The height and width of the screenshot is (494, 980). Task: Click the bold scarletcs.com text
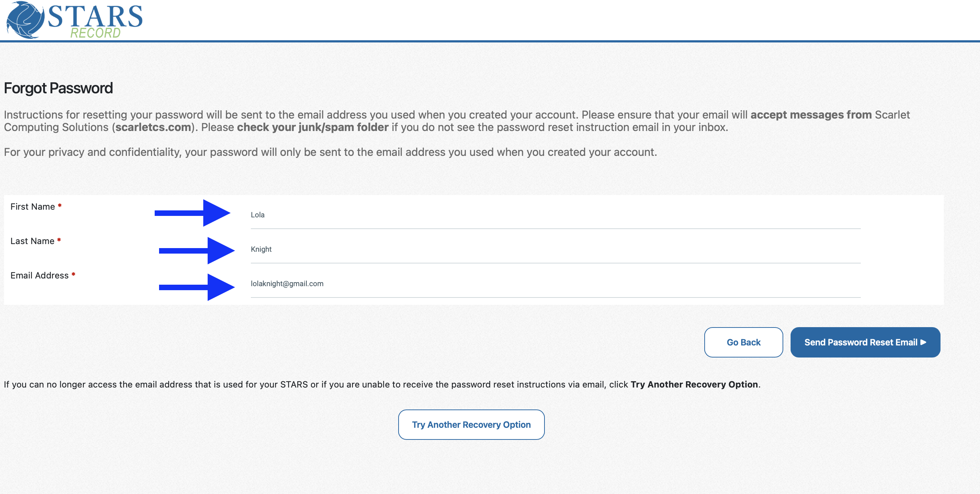click(153, 127)
